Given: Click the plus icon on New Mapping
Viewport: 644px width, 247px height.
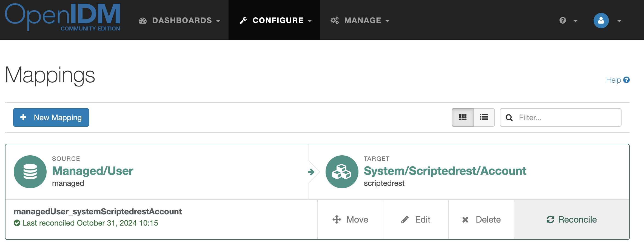Looking at the screenshot, I should click(24, 117).
